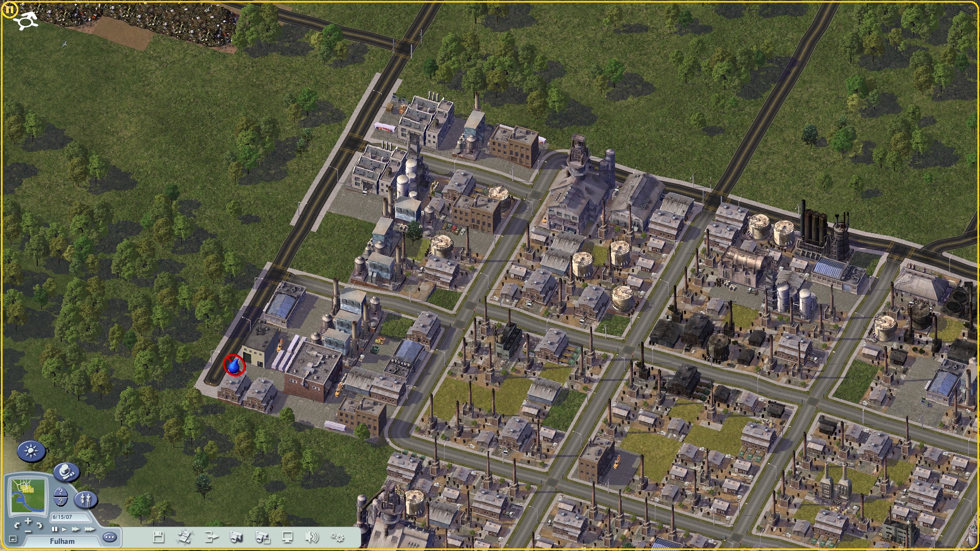Set simulation to cheetah triple speed
This screenshot has width=980, height=551.
point(90,530)
